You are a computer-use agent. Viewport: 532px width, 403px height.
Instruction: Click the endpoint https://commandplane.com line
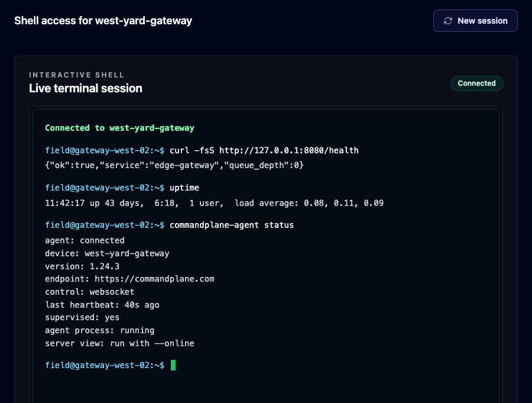click(x=129, y=279)
